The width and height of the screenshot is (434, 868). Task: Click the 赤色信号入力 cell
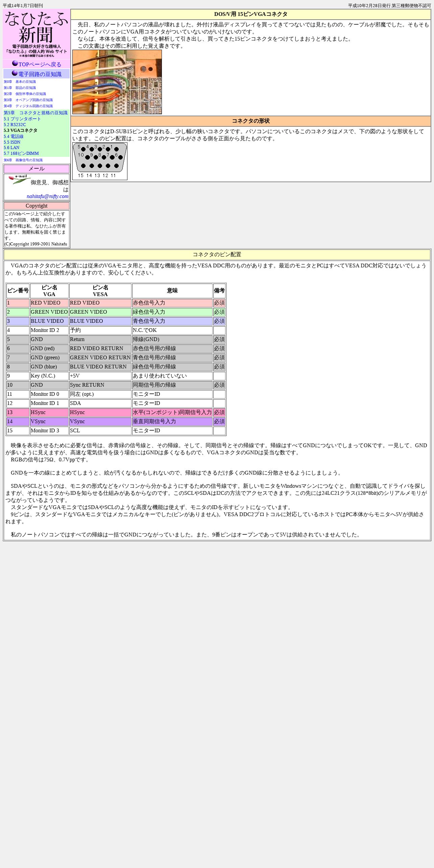(172, 303)
